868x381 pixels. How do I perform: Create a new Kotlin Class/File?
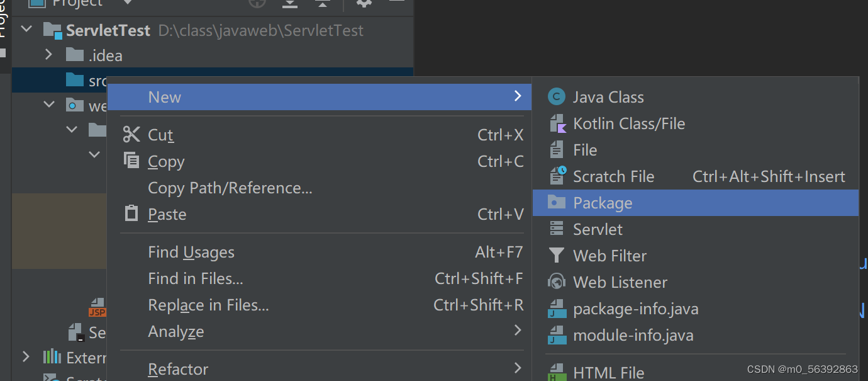(x=695, y=123)
